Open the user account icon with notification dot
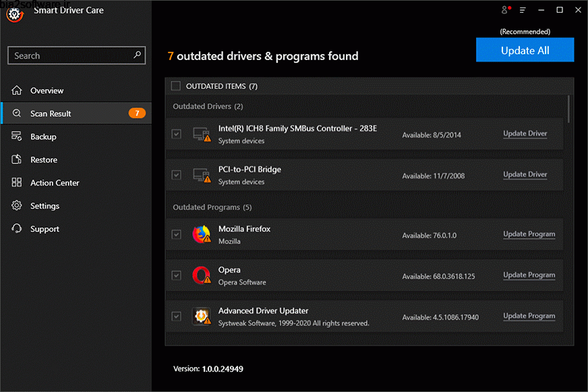Image resolution: width=588 pixels, height=392 pixels. click(504, 10)
